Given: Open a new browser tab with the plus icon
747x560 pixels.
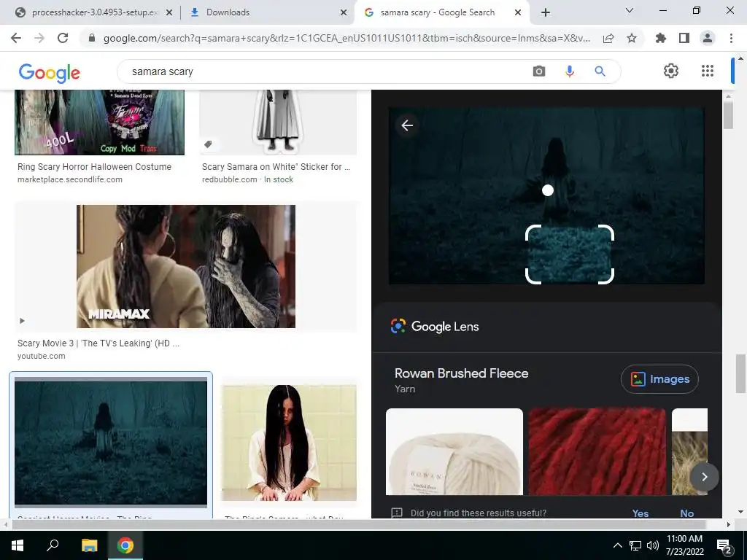Looking at the screenshot, I should [x=546, y=12].
